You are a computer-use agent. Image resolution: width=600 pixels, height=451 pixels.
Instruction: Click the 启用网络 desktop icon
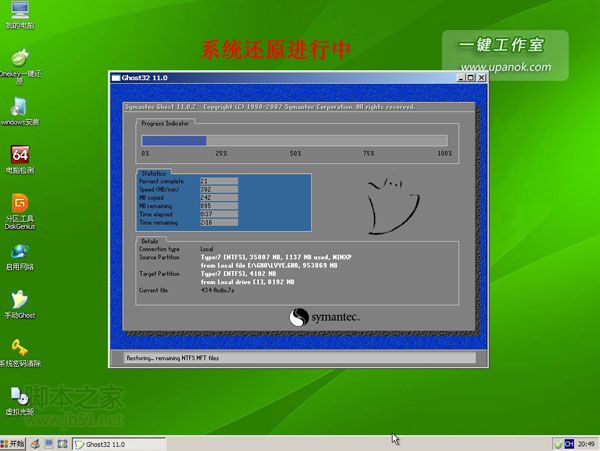click(19, 252)
